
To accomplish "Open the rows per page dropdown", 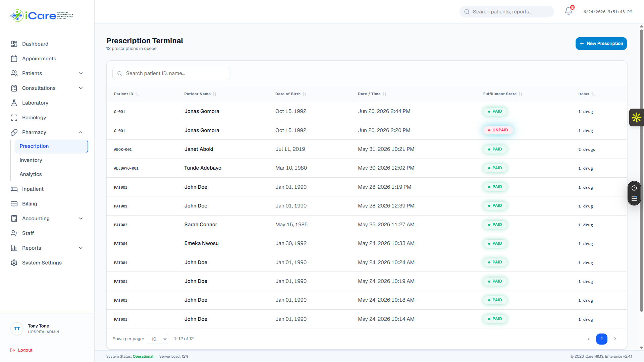I will point(158,339).
